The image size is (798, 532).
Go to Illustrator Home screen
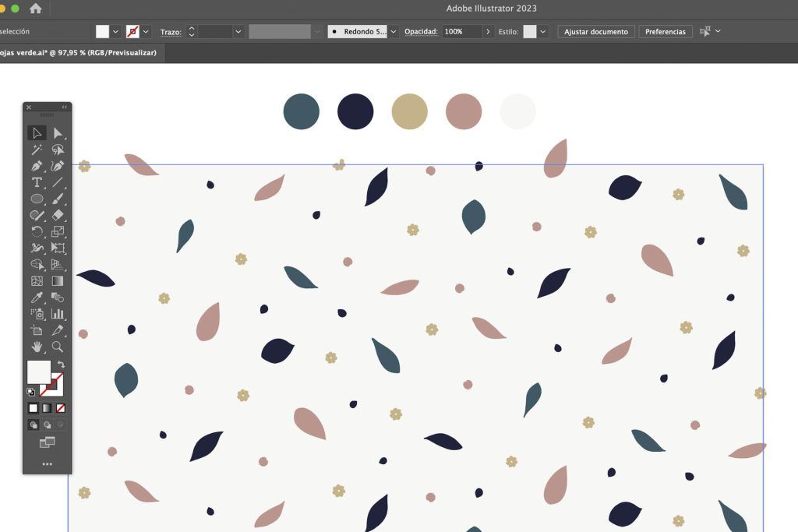click(x=36, y=8)
